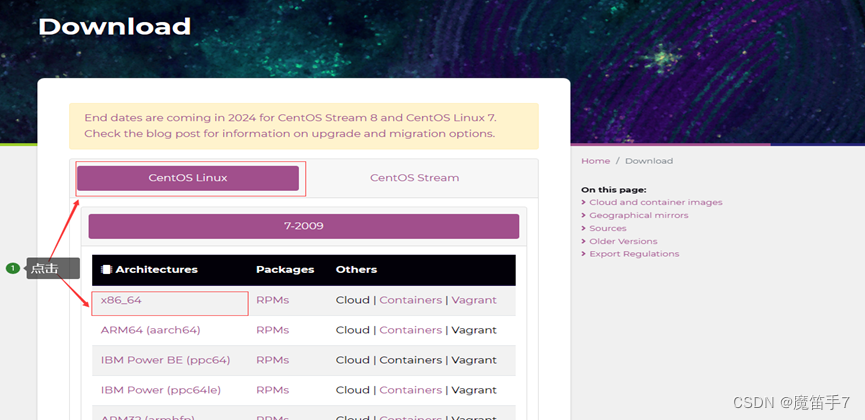Screen dimensions: 865x420
Task: Jump to the Older Versions section
Action: coord(623,241)
